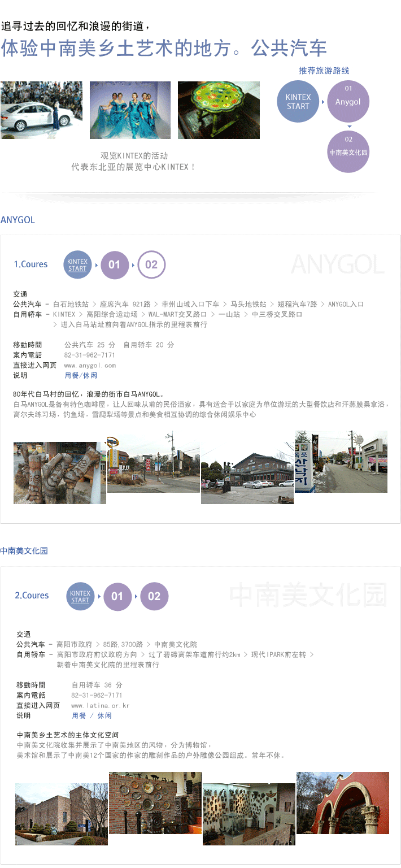Screen dimensions: 401x868
Task: Select the 02 中南美文化园 route circle
Action: [x=348, y=152]
